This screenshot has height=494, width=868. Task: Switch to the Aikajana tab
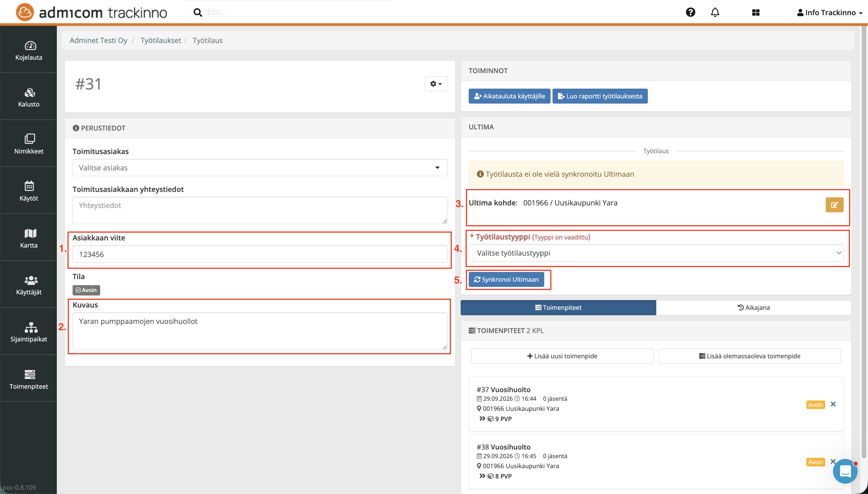pos(753,308)
